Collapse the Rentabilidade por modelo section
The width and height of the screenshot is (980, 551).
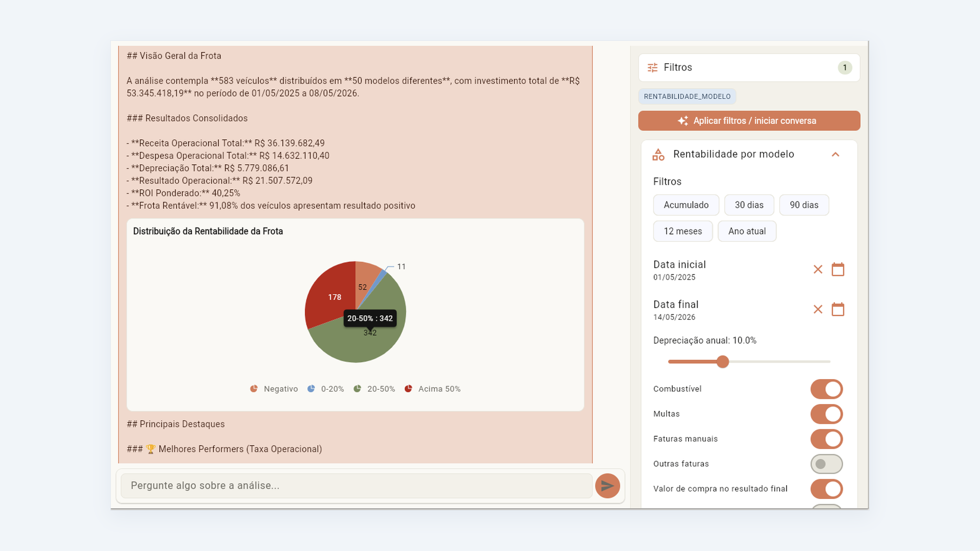coord(835,154)
